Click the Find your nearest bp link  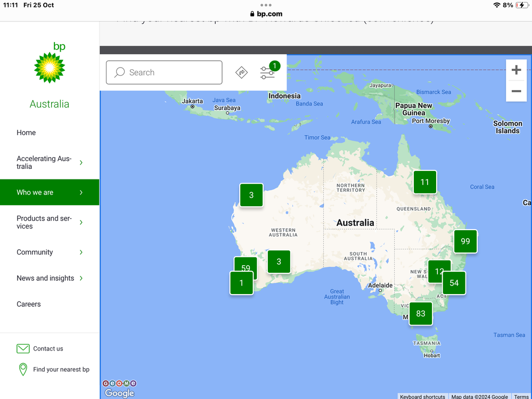(61, 369)
